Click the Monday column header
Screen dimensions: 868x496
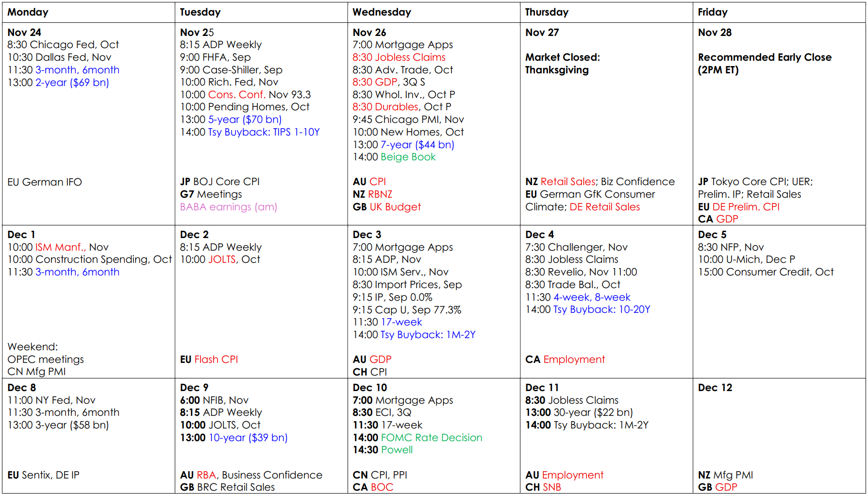click(28, 12)
